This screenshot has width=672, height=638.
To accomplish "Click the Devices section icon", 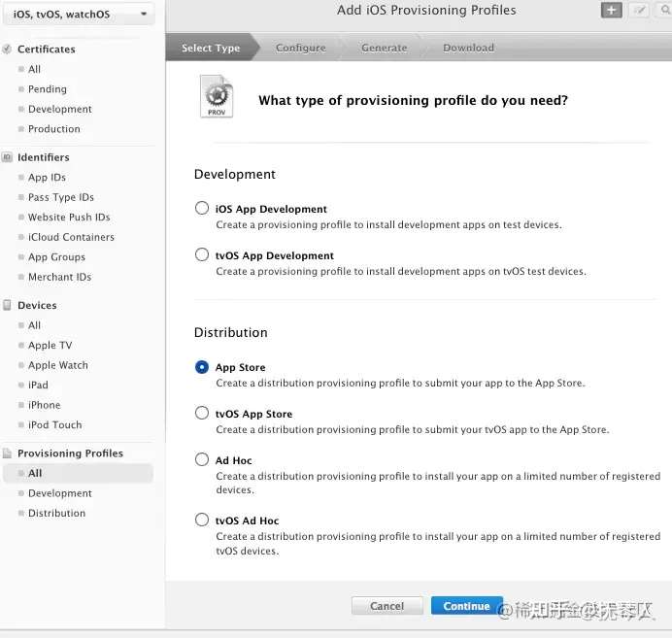I will point(8,305).
